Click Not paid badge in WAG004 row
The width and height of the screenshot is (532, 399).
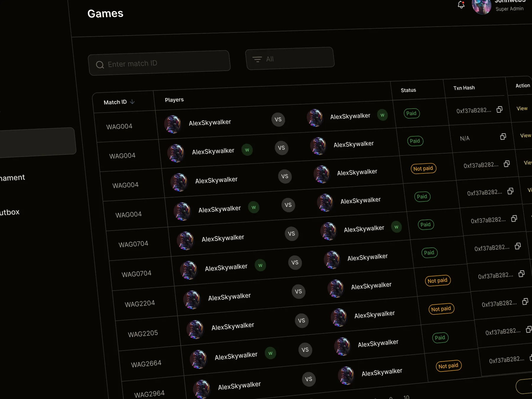423,168
